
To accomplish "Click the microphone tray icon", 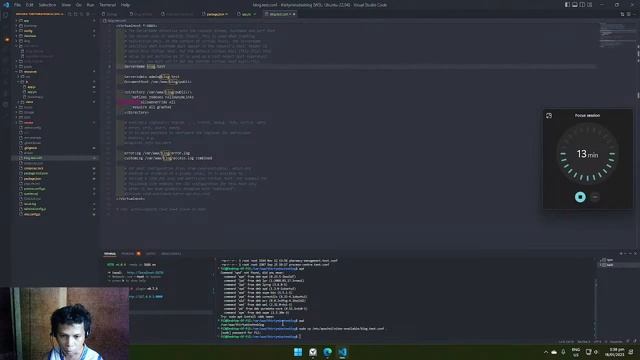I will tap(563, 352).
